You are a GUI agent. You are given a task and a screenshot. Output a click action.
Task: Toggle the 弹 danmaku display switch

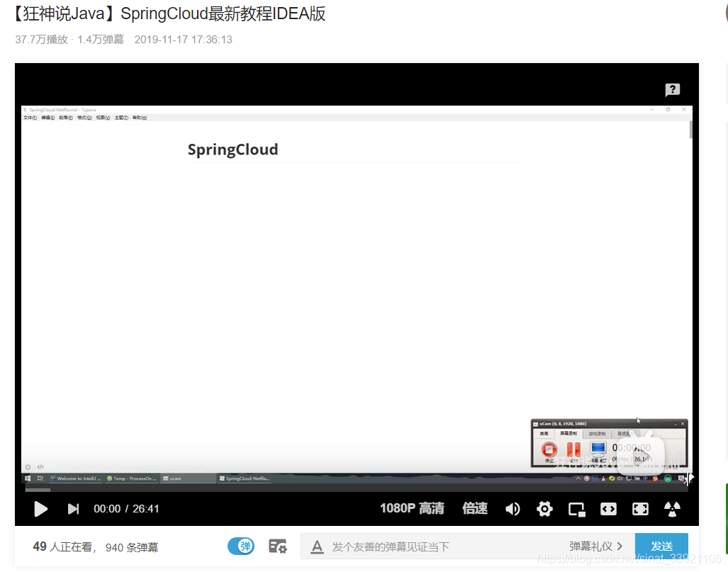click(x=241, y=546)
